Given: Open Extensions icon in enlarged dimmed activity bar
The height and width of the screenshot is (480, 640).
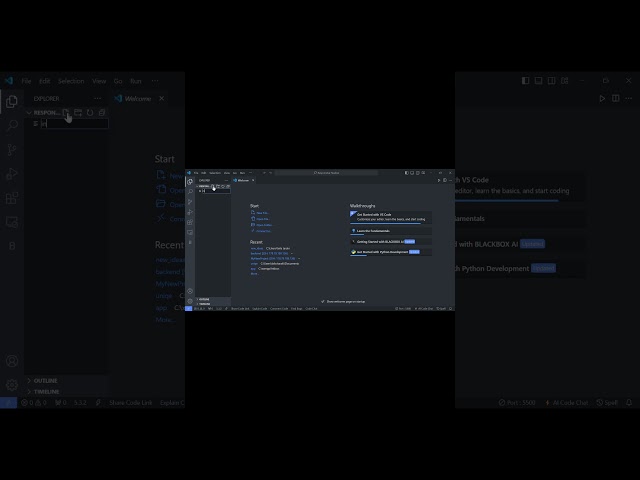Looking at the screenshot, I should [12, 198].
